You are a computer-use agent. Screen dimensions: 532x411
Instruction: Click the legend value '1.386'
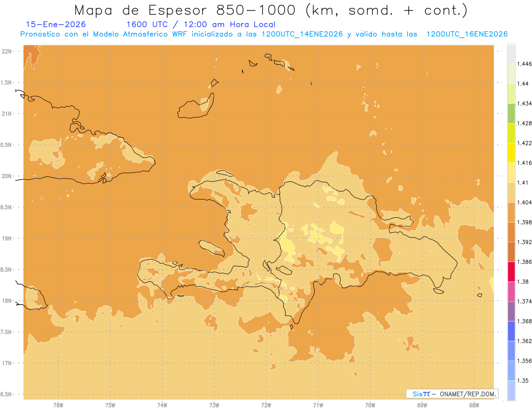(524, 262)
